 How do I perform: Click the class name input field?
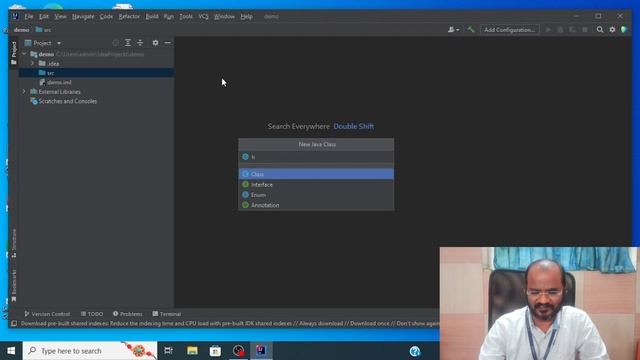(316, 157)
